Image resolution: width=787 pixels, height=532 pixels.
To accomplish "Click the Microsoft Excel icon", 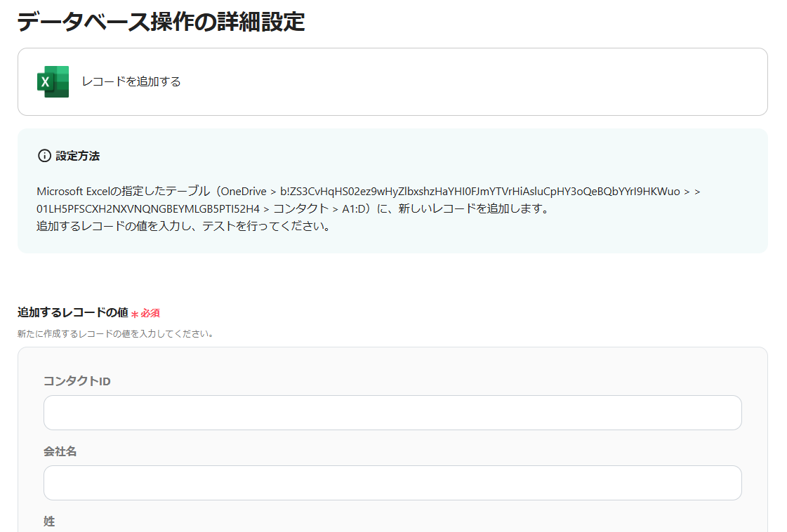I will (x=53, y=81).
